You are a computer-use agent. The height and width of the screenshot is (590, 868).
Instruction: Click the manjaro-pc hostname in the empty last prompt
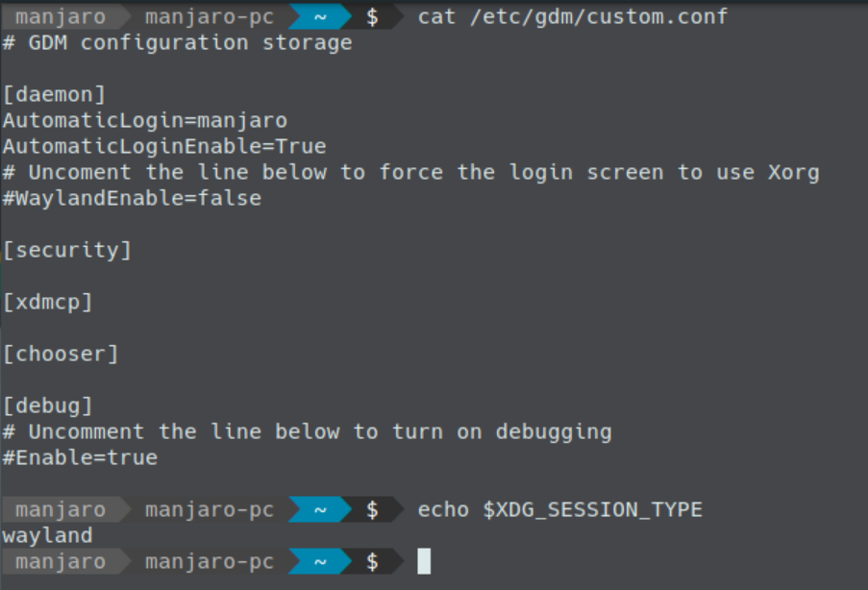click(210, 561)
